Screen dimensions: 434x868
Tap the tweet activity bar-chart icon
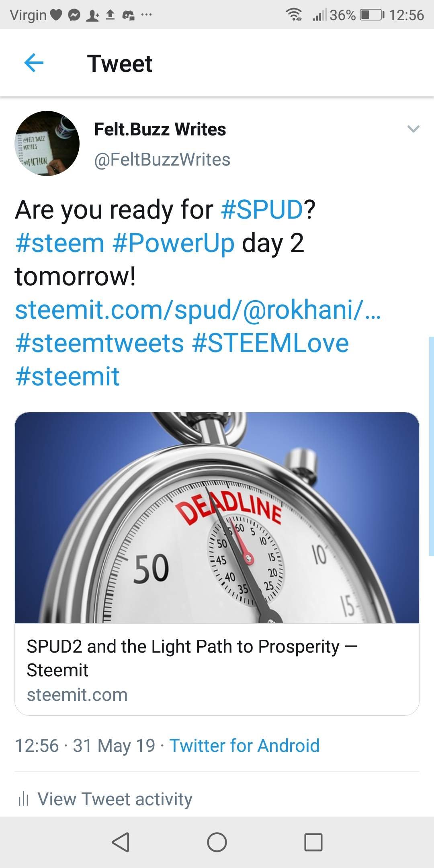pyautogui.click(x=23, y=799)
